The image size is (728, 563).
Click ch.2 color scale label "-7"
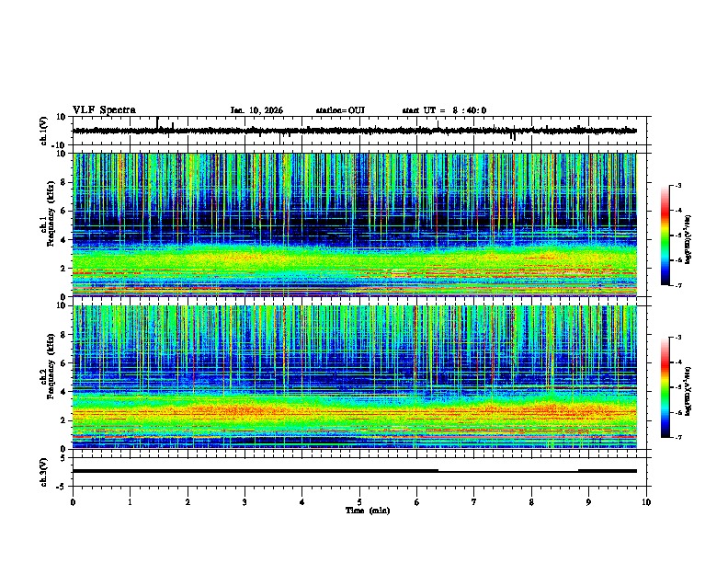678,437
